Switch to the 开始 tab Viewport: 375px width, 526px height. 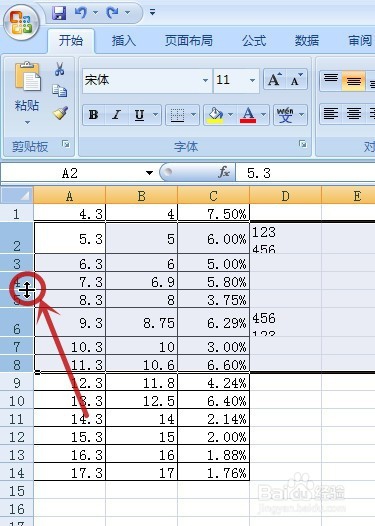pyautogui.click(x=71, y=41)
